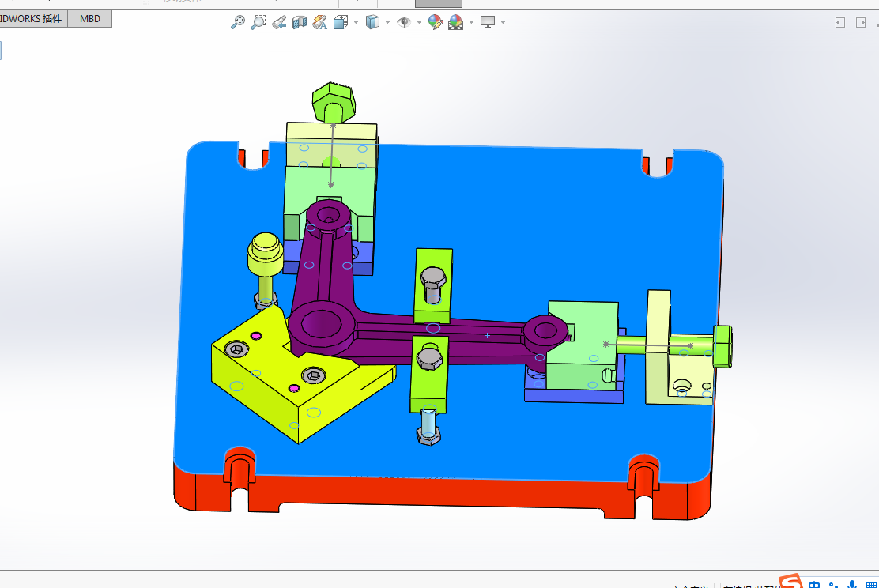Click the Zoom to Fit magnifier icon
The image size is (879, 588).
pos(238,22)
